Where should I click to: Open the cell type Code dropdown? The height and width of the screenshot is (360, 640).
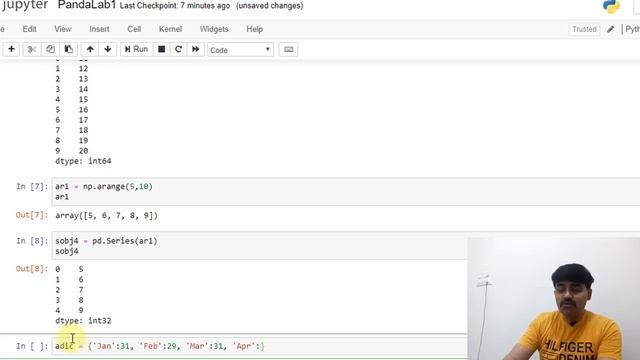[240, 50]
